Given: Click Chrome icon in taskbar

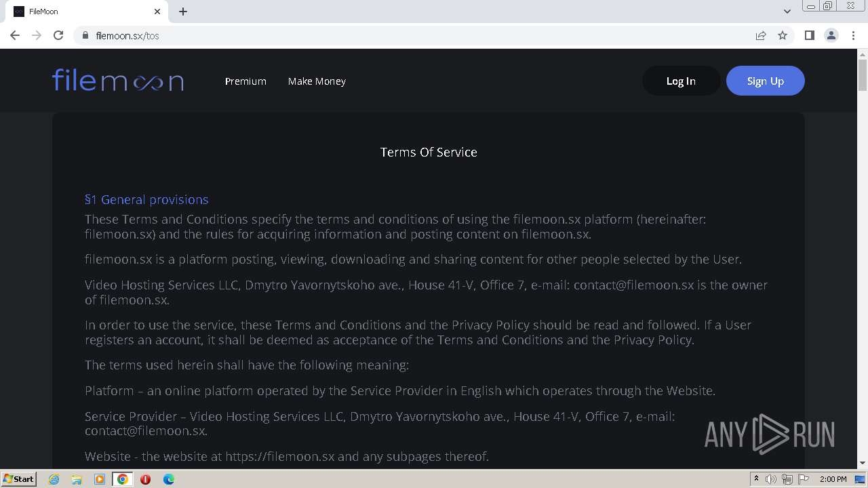Looking at the screenshot, I should tap(123, 479).
